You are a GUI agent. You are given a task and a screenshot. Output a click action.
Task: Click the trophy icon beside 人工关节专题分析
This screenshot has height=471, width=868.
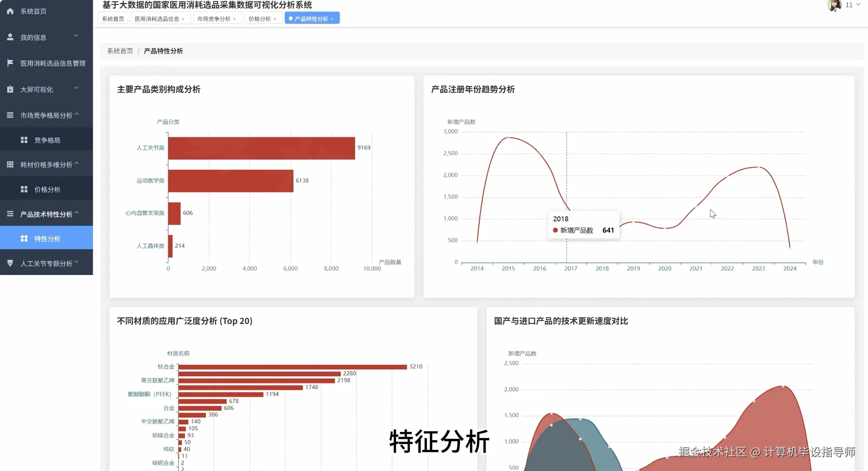10,263
